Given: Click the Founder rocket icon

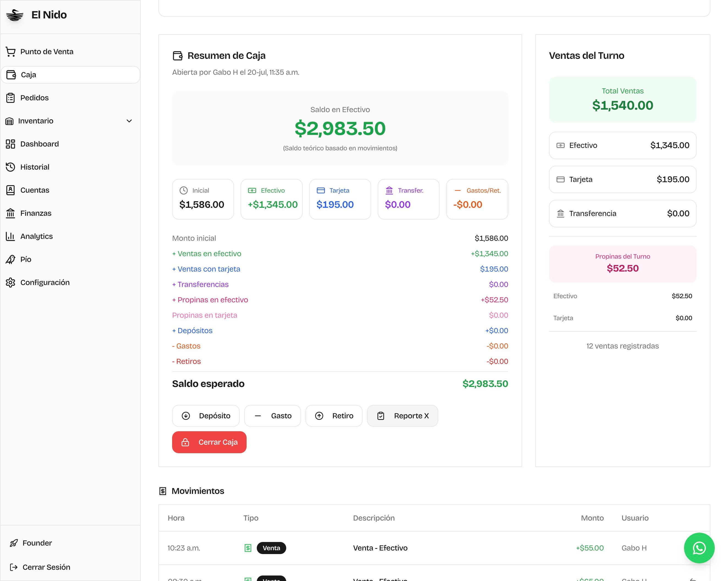Looking at the screenshot, I should click(13, 543).
